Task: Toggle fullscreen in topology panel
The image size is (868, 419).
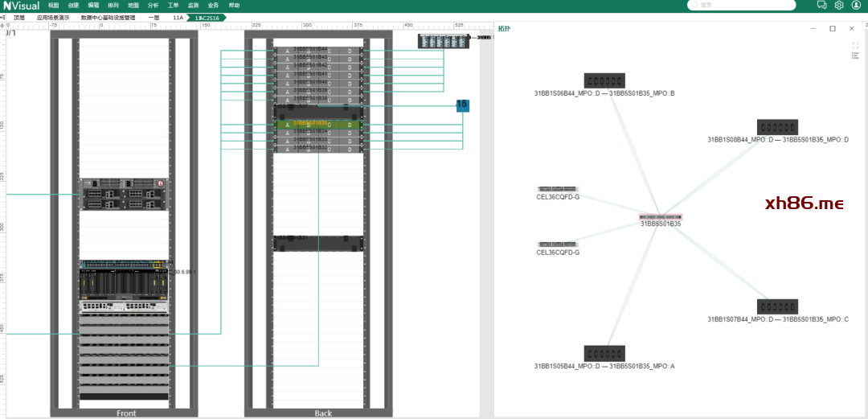Action: tap(855, 46)
